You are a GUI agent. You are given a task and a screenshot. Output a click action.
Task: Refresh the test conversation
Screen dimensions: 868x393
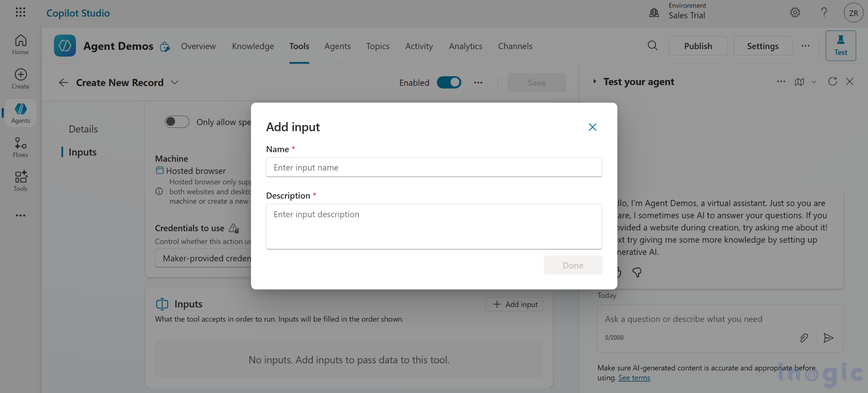[x=832, y=81]
